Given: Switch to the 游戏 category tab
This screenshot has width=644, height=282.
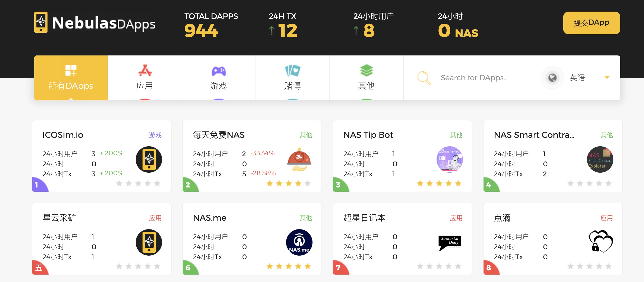Looking at the screenshot, I should pyautogui.click(x=219, y=78).
